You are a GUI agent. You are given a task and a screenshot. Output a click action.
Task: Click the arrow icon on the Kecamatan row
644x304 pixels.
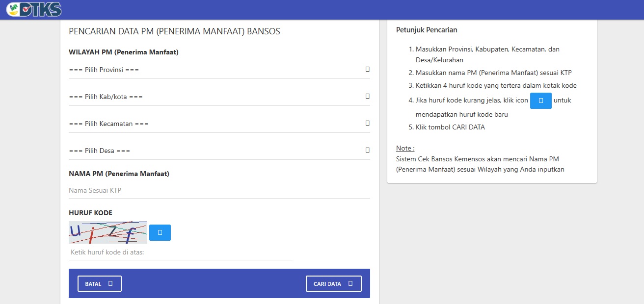coord(367,123)
